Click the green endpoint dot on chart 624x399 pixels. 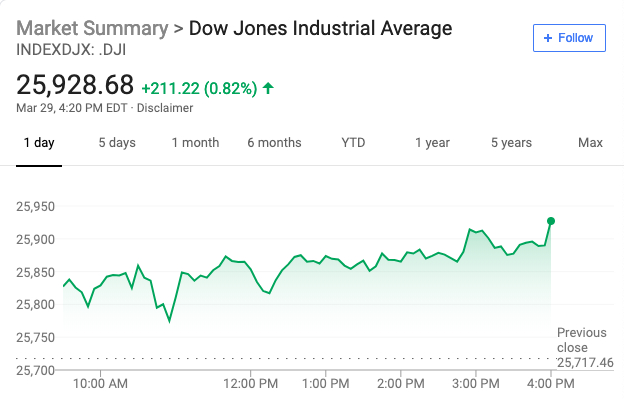551,221
